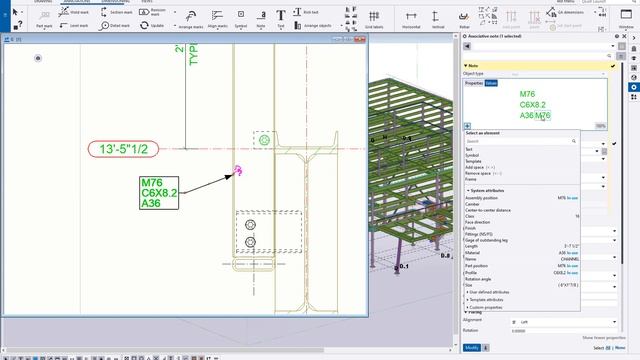The width and height of the screenshot is (640, 360).
Task: Click the Search field in element list
Action: [521, 141]
